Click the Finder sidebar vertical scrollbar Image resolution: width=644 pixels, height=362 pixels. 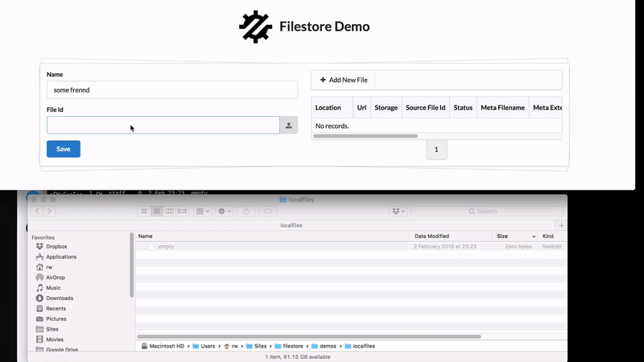(x=132, y=265)
